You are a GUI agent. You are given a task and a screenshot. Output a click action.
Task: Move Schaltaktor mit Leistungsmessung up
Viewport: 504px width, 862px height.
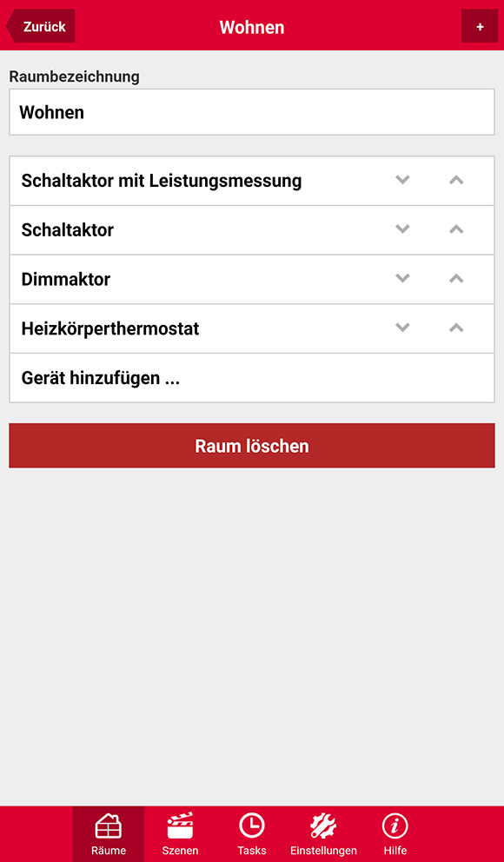[x=456, y=180]
